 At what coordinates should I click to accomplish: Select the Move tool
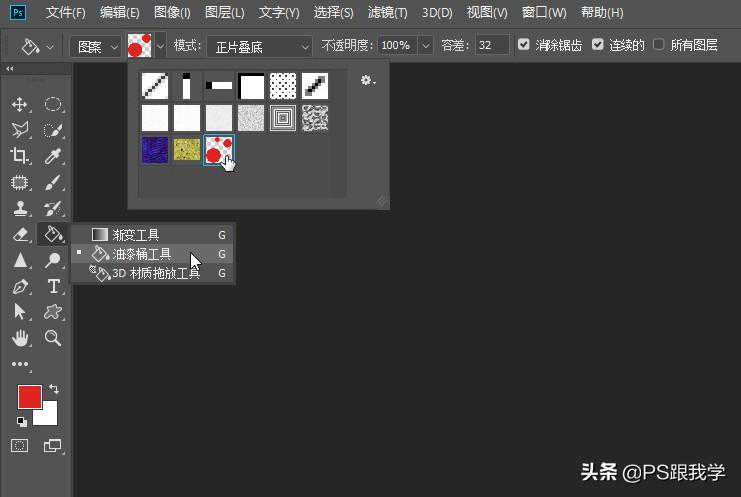coord(19,104)
